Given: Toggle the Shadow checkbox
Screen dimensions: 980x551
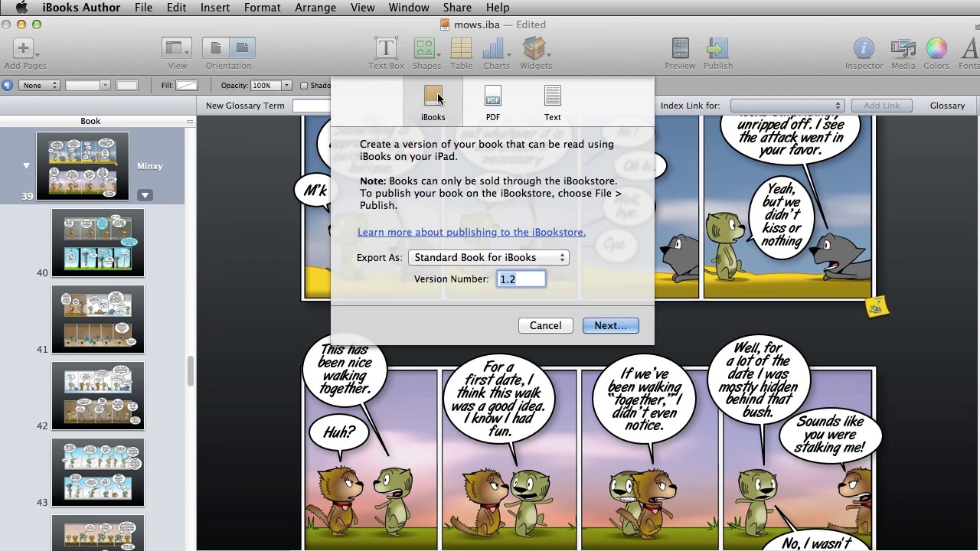Looking at the screenshot, I should tap(304, 86).
